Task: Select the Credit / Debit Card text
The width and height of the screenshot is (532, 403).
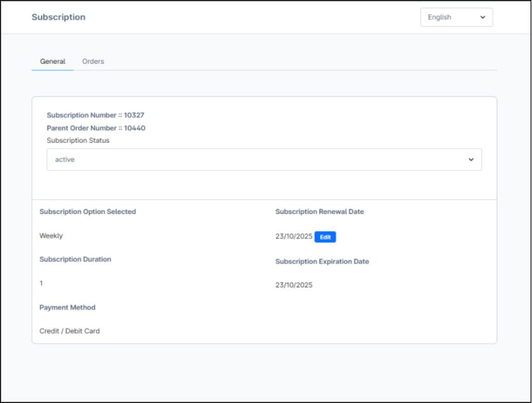Action: [70, 331]
